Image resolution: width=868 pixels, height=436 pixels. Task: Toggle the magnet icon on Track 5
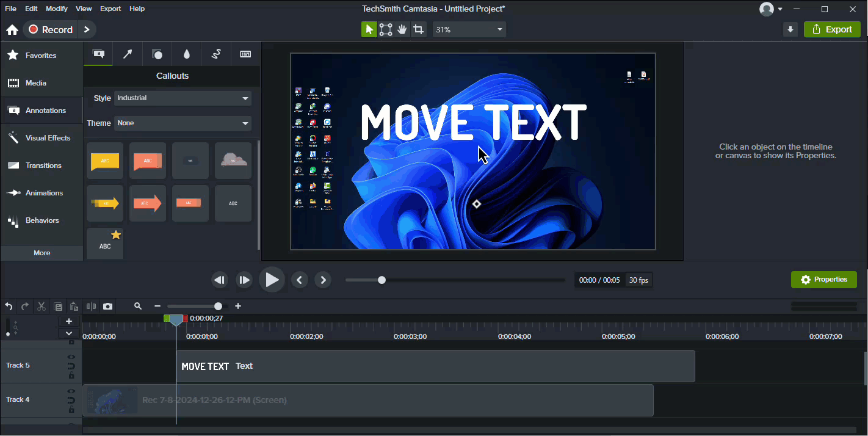point(71,366)
